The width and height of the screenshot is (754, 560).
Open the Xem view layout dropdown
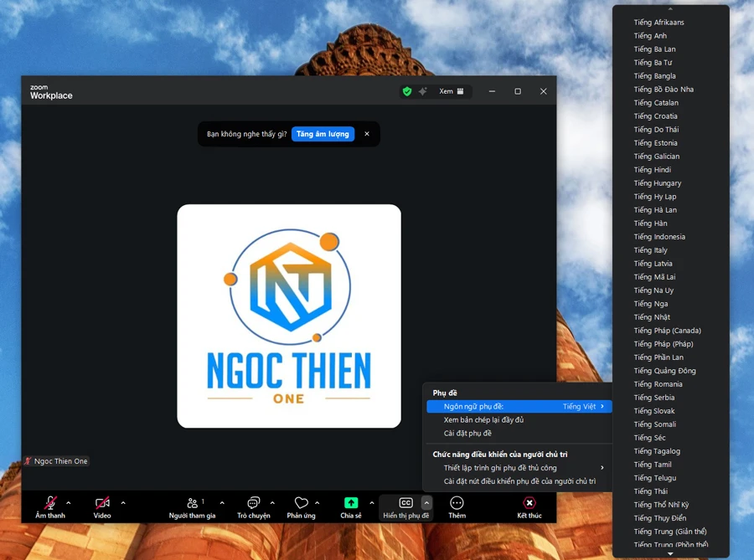tap(450, 90)
